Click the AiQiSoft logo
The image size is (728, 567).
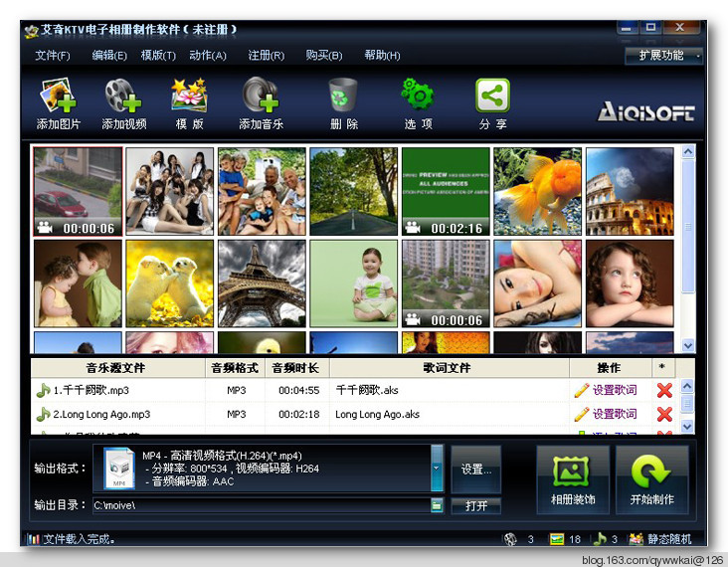click(645, 112)
